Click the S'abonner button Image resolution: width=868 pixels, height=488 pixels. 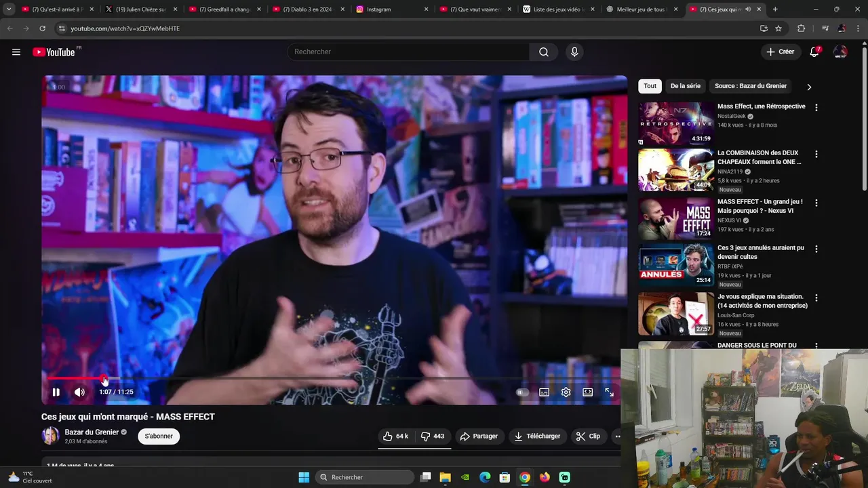pos(159,436)
